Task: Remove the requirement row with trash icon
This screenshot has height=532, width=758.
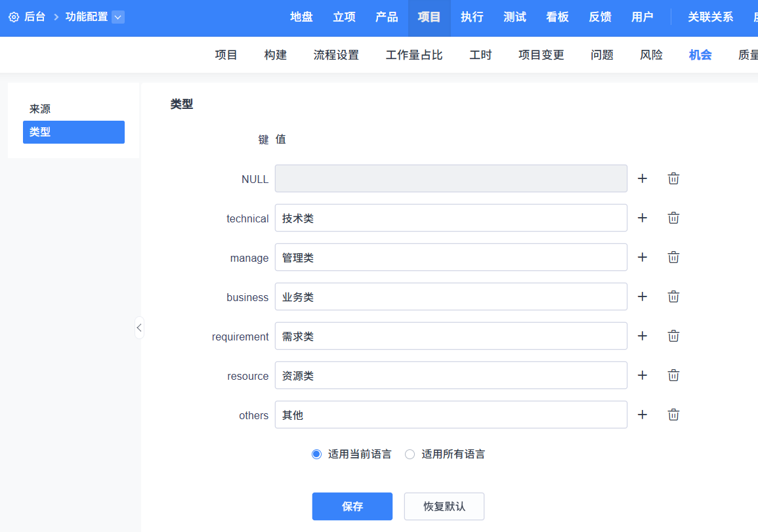Action: pyautogui.click(x=673, y=336)
